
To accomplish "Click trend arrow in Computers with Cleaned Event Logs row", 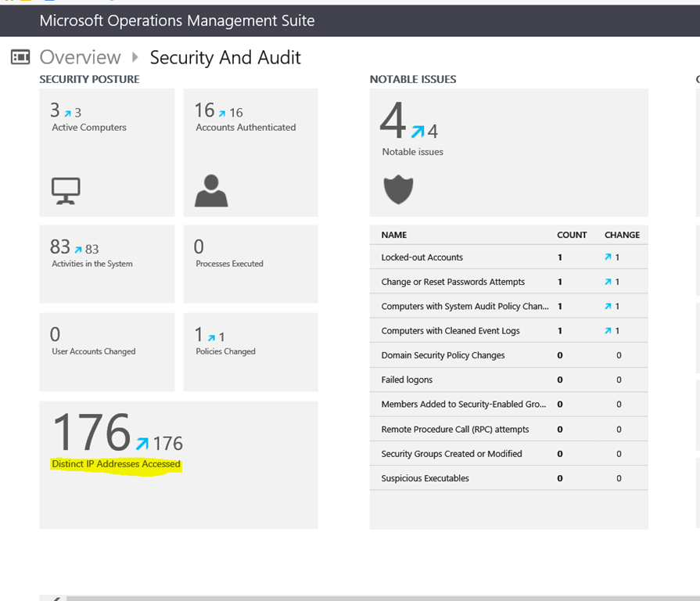I will 608,331.
